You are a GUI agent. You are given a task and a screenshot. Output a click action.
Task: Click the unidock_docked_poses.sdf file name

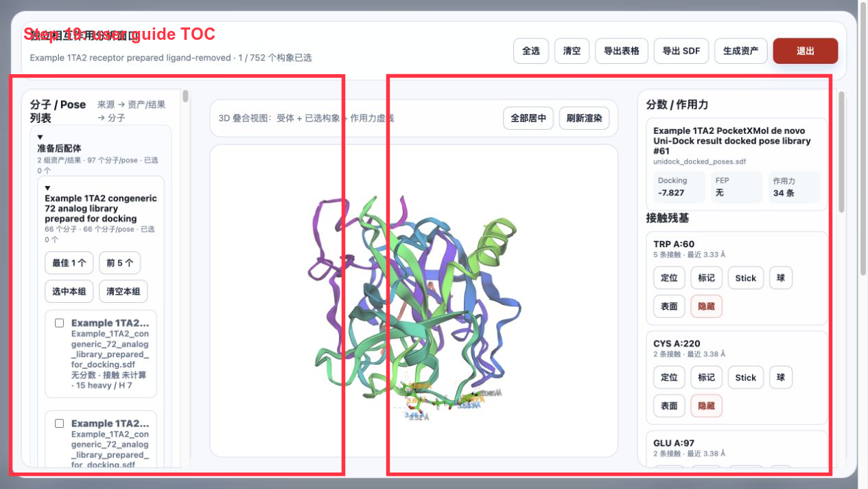tap(699, 161)
